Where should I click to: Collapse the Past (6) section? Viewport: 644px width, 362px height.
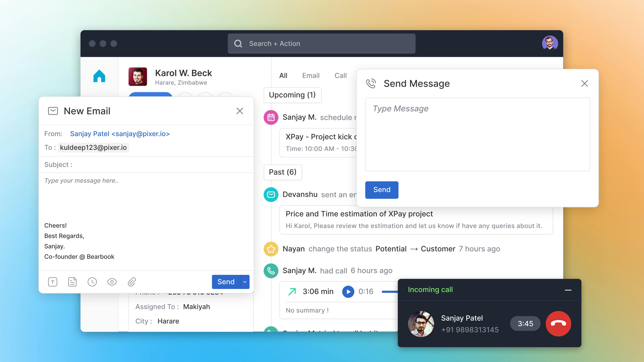[x=283, y=172]
